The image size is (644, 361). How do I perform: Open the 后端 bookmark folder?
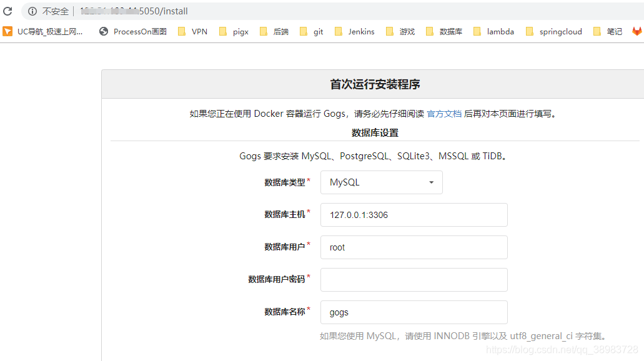click(x=274, y=32)
